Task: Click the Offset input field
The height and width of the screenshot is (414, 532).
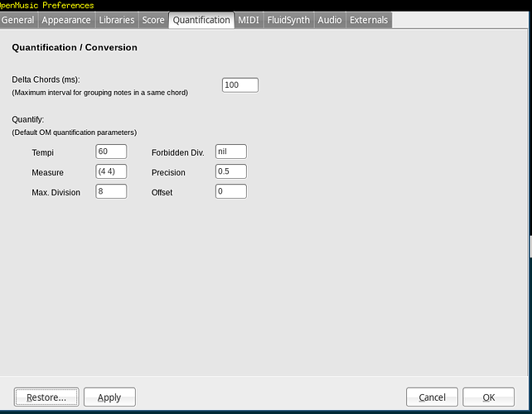Action: [x=231, y=191]
